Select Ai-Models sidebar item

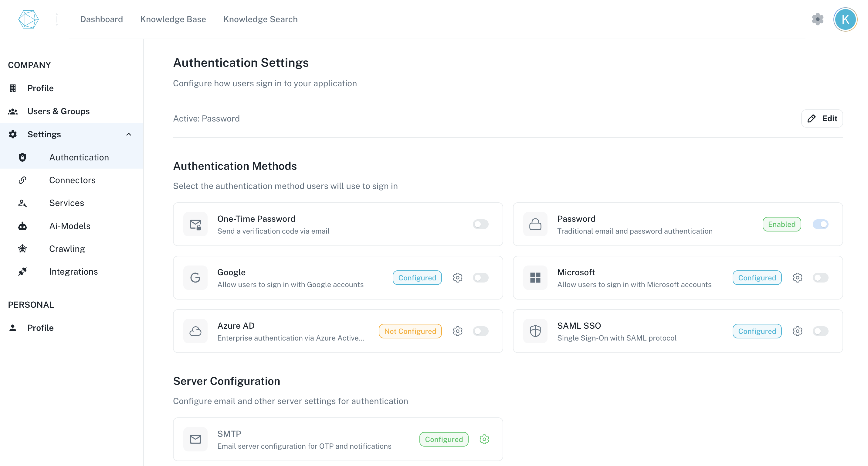(70, 226)
